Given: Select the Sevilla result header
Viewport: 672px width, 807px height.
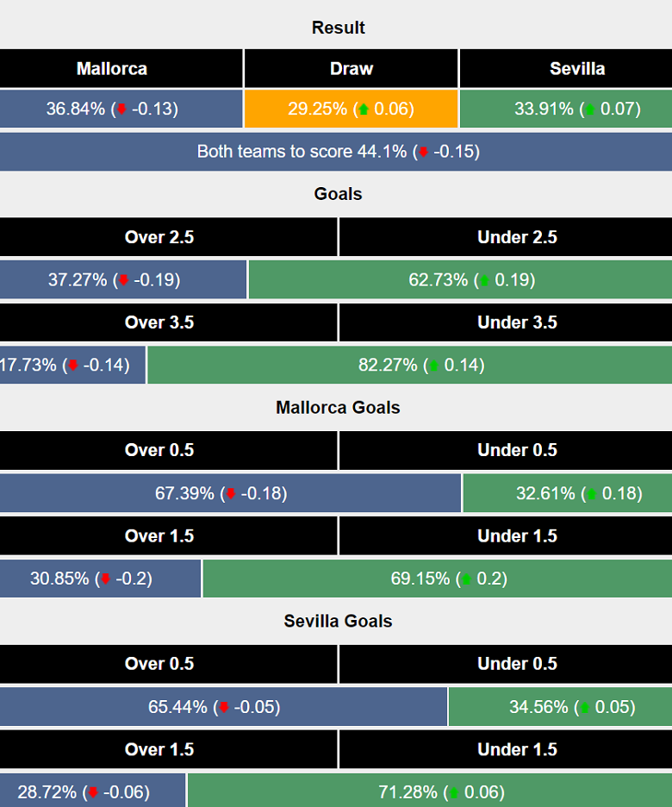Looking at the screenshot, I should [x=565, y=69].
